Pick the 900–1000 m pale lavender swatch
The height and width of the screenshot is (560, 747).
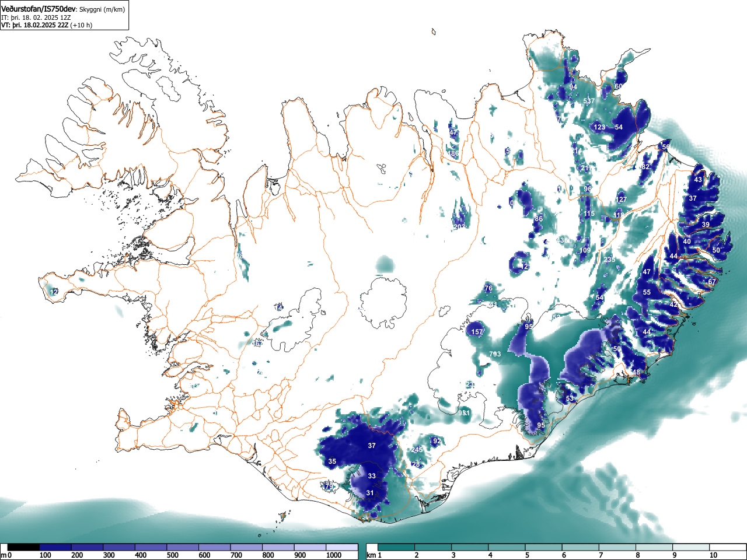point(310,547)
